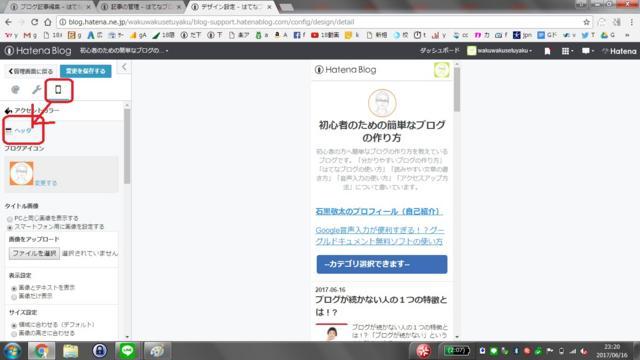The width and height of the screenshot is (640, 360).
Task: Click ファイルを選択 upload button
Action: (x=34, y=253)
